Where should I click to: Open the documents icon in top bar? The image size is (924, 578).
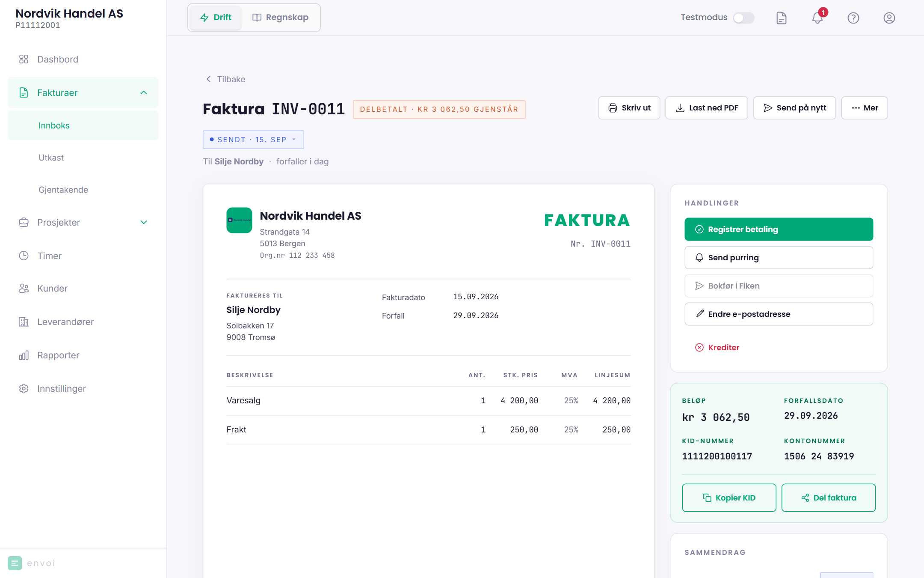[x=781, y=18]
